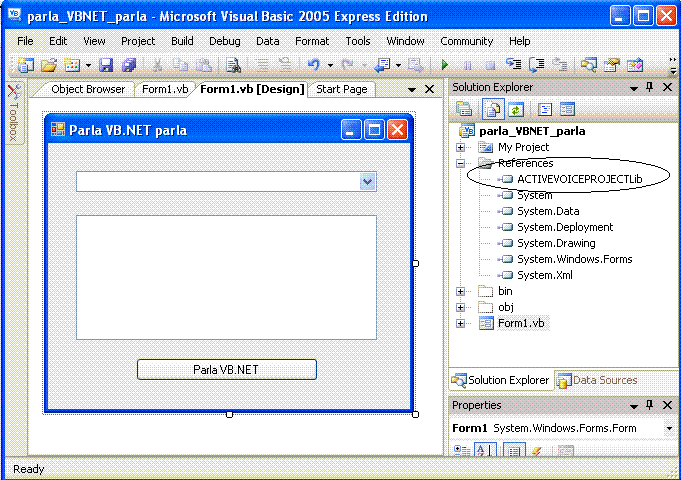Click the Paste clipboard icon
The width and height of the screenshot is (681, 480).
(203, 65)
